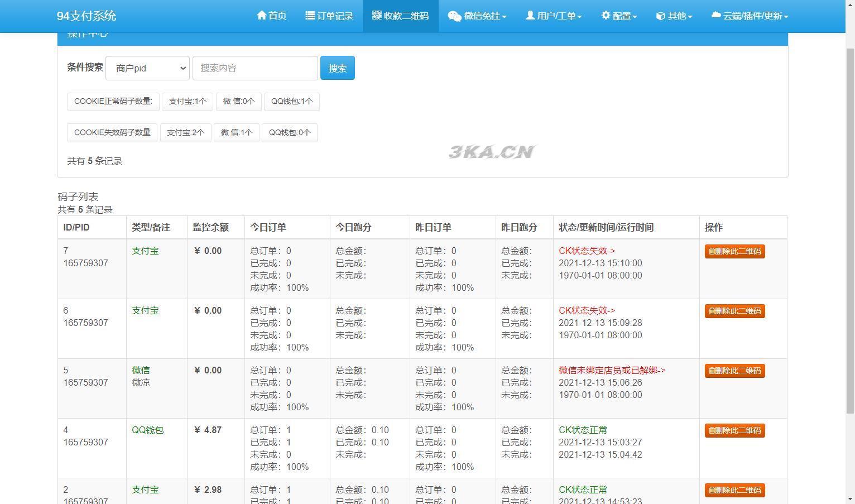Click the 微信:0个 button

point(239,102)
